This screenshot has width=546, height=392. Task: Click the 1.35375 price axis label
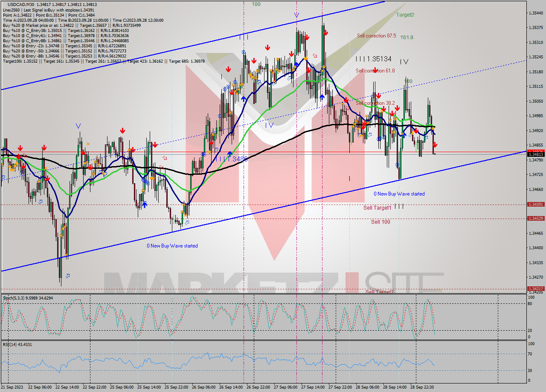[536, 28]
